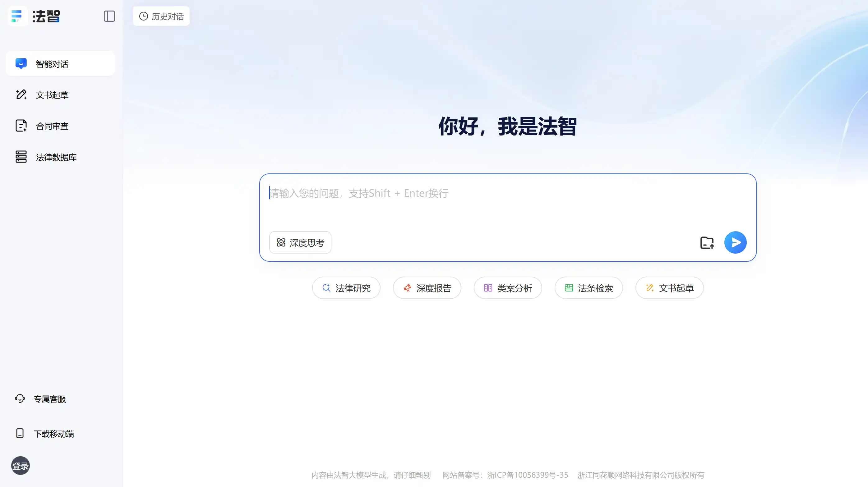Click the upload file folder icon
Screen dimensions: 868x487
pos(707,242)
